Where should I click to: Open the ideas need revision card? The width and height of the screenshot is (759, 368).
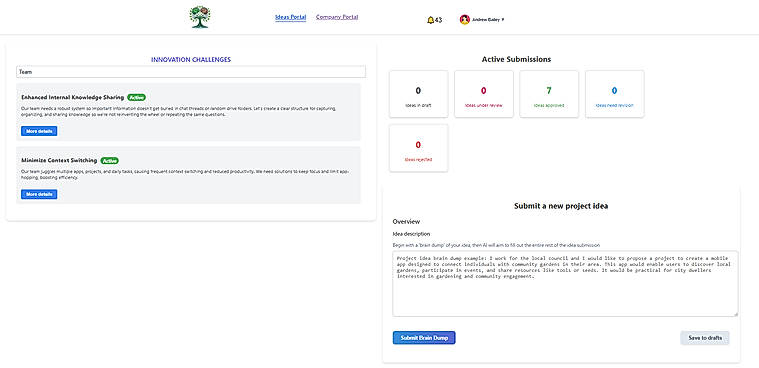pos(614,94)
